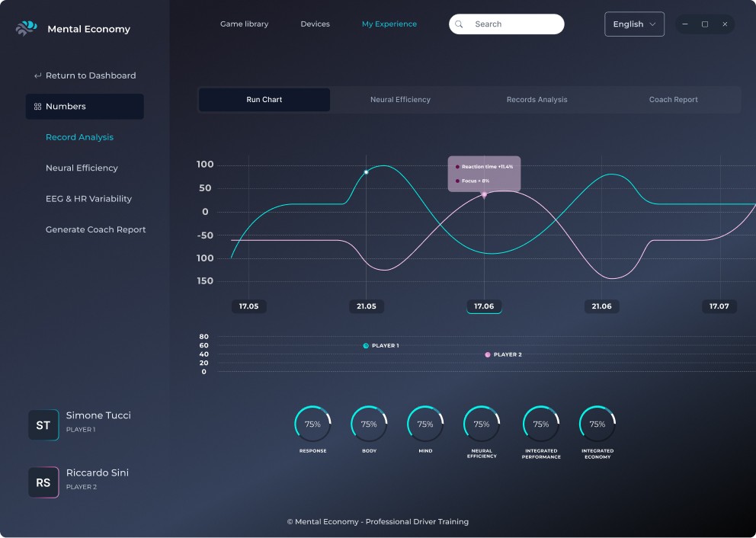Click the Mental Economy brain logo
Screen dimensions: 756x538
tap(26, 28)
